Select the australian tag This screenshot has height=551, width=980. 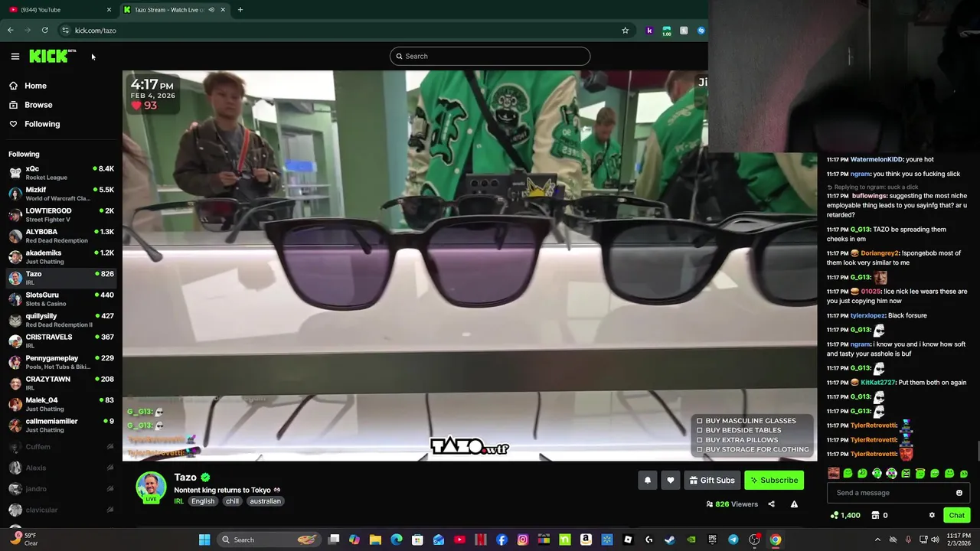265,501
